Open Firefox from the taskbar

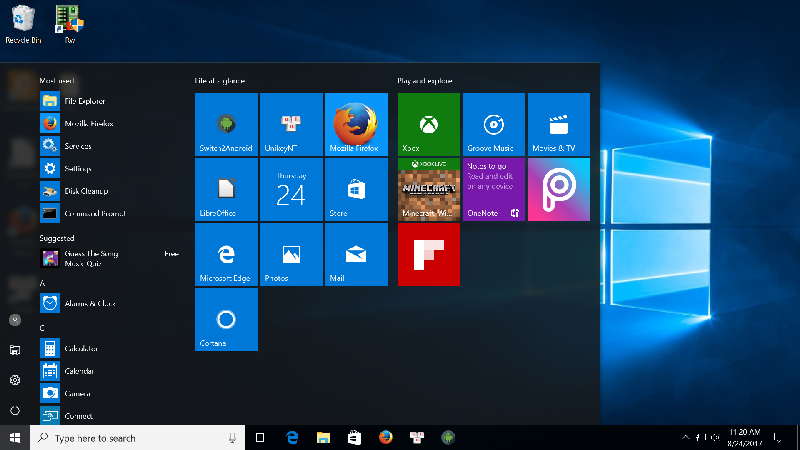coord(386,438)
